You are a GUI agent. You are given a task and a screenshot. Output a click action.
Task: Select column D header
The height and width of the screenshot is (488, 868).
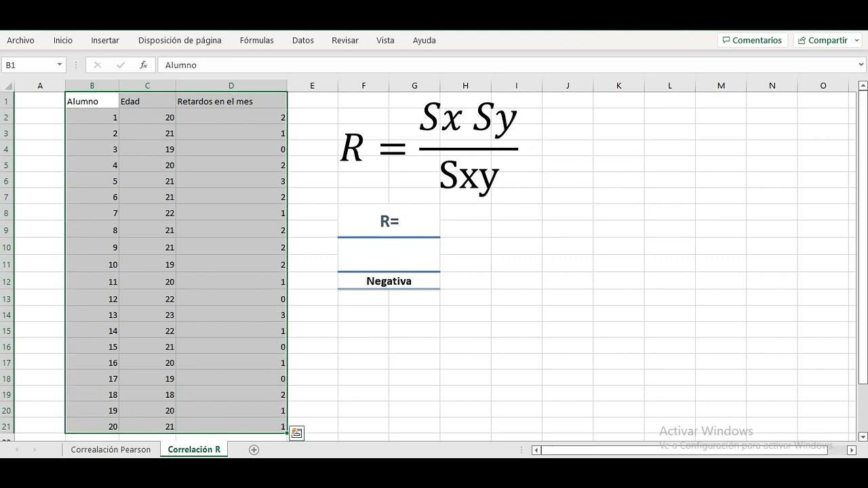[231, 85]
